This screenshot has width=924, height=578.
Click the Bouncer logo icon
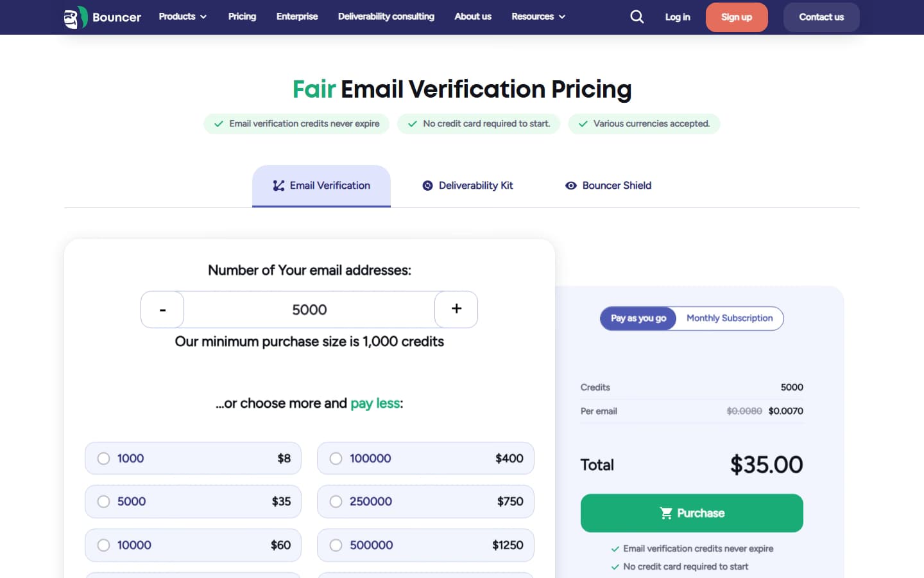click(x=73, y=17)
